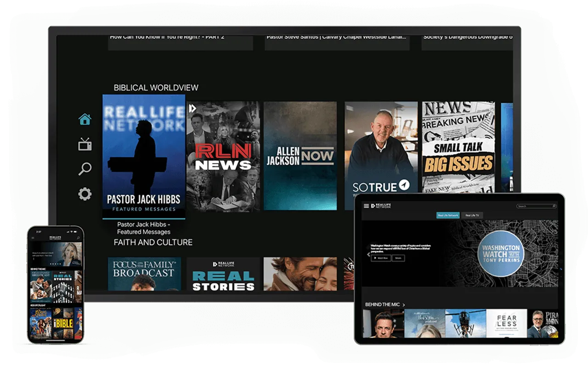Click the Washington Watch with Tony Perkins banner

460,254
